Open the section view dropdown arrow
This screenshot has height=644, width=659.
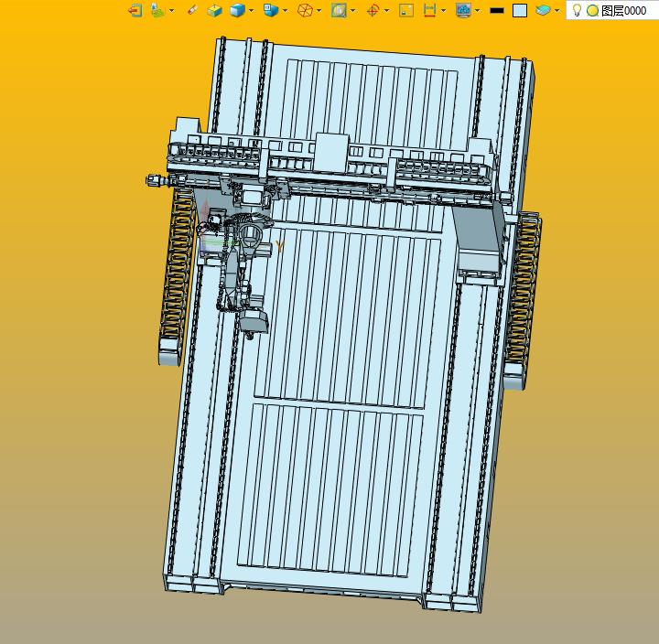353,10
